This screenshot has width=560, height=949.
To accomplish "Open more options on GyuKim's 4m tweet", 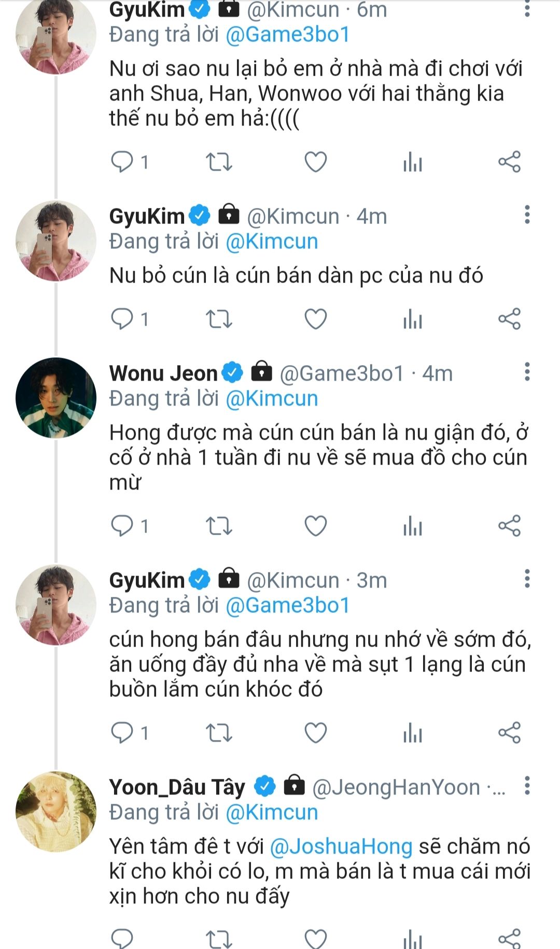I will coord(527,215).
